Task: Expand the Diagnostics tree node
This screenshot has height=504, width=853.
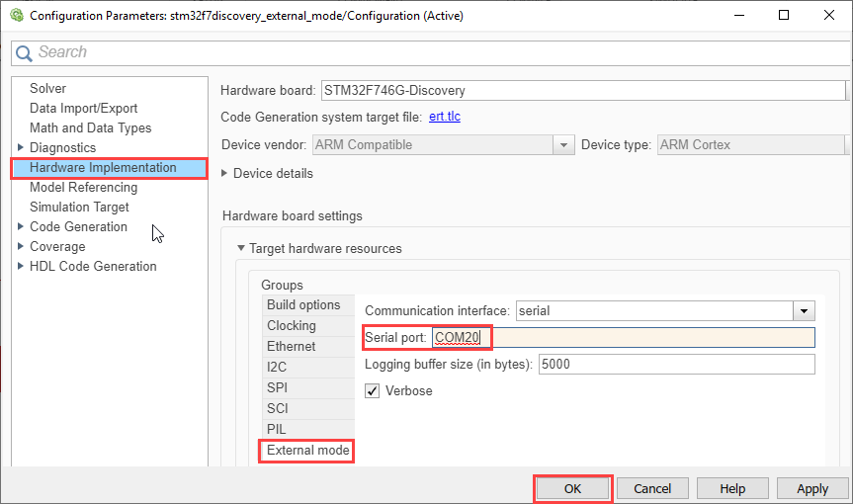Action: pos(20,148)
